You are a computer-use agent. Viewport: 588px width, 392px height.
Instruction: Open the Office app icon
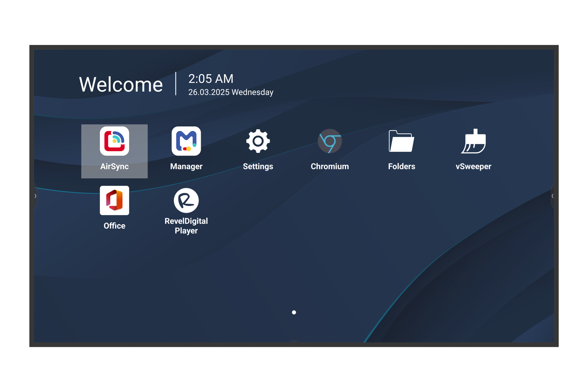tap(114, 200)
